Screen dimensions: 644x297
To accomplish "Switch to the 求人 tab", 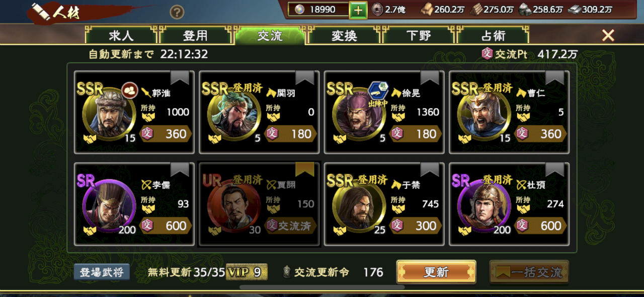I will click(121, 36).
